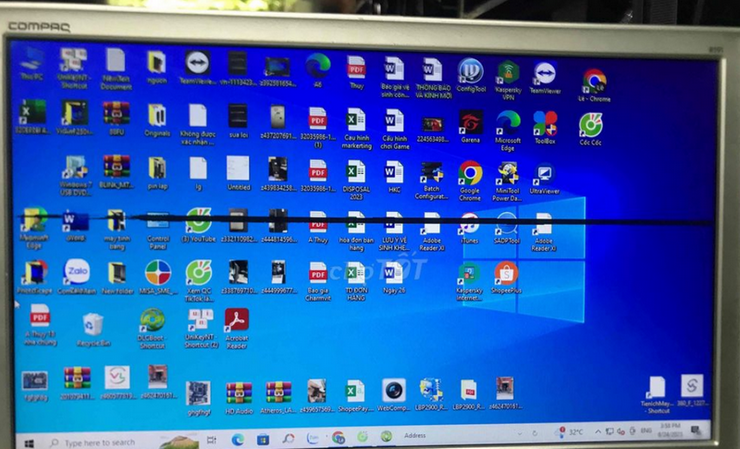This screenshot has width=740, height=449.
Task: Launch Google Chrome from the desktop
Action: coord(470,181)
